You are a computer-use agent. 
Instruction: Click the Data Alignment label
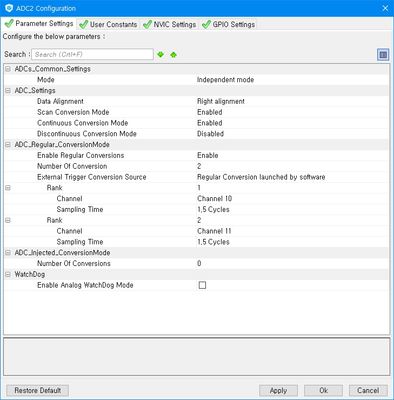(x=60, y=101)
